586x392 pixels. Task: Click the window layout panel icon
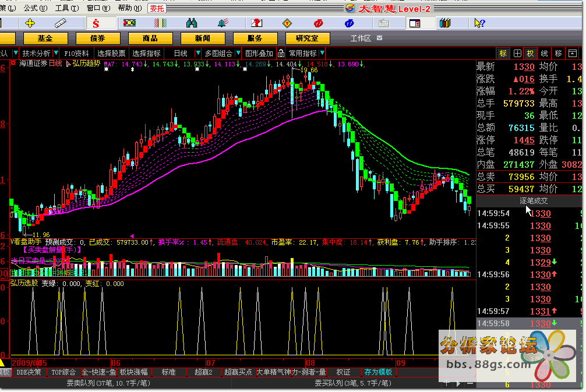tap(415, 23)
